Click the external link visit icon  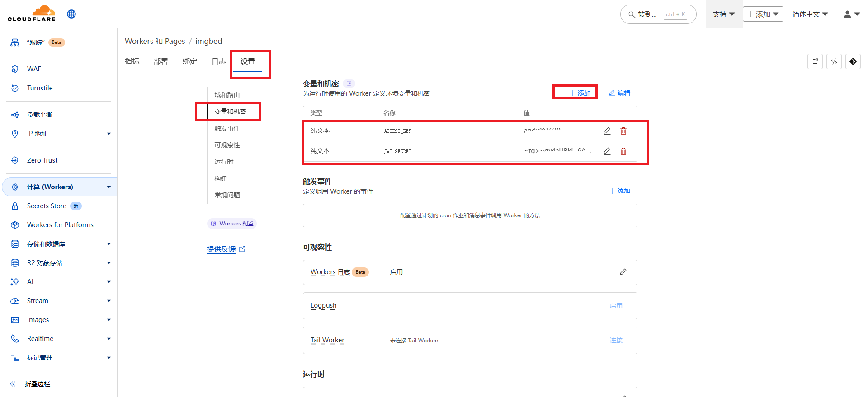[815, 61]
